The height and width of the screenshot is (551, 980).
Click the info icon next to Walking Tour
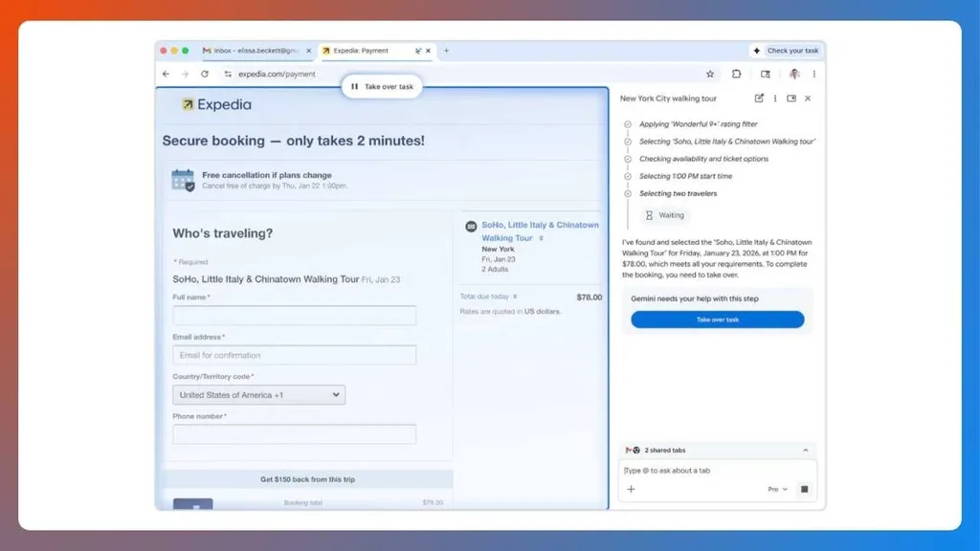(542, 238)
